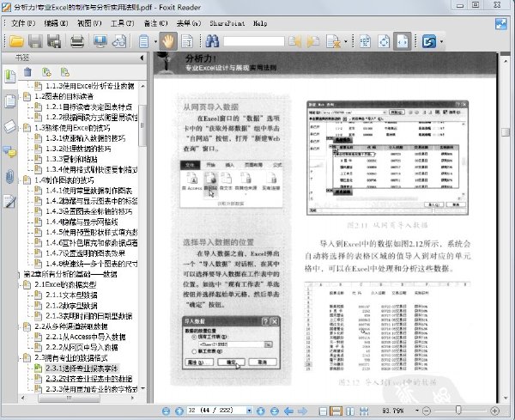
Task: Select bookmark 2.1.1文本型数据
Action: (71, 295)
